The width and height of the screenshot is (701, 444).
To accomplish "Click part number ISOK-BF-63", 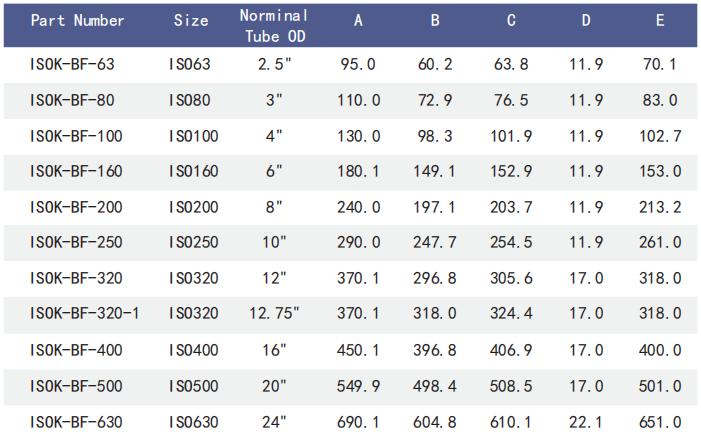I will click(x=72, y=64).
